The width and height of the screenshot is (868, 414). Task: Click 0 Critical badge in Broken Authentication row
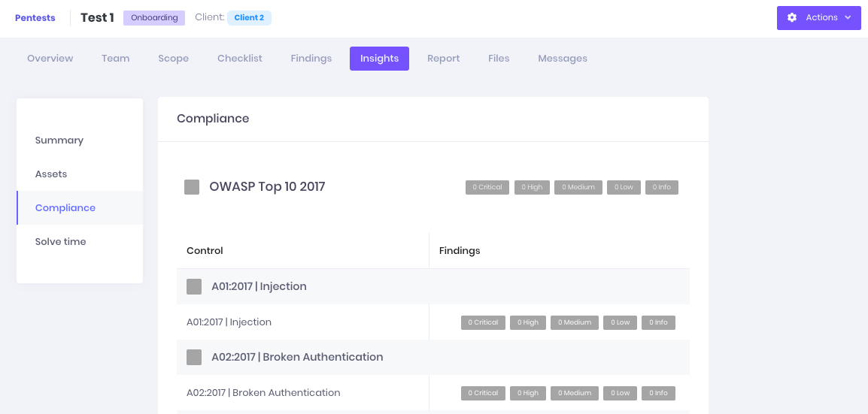483,394
